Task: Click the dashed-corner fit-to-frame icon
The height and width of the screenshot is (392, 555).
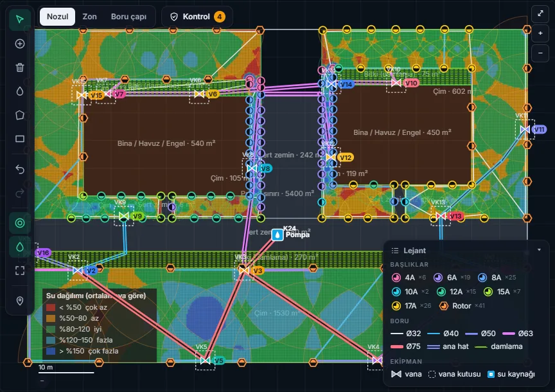Action: click(20, 271)
